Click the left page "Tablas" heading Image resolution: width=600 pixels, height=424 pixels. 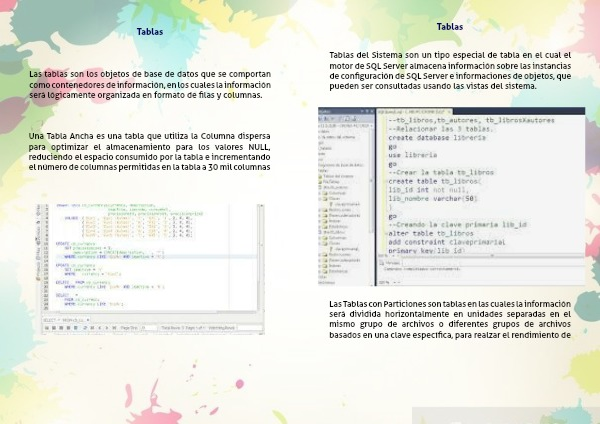click(x=150, y=32)
